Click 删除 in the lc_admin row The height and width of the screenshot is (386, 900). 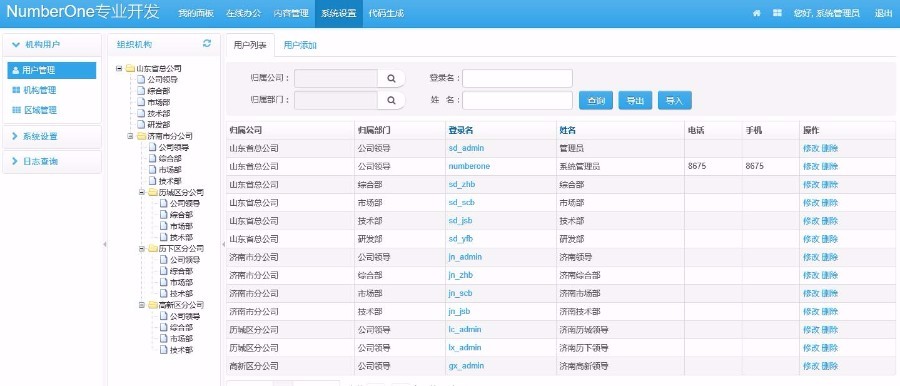(830, 330)
